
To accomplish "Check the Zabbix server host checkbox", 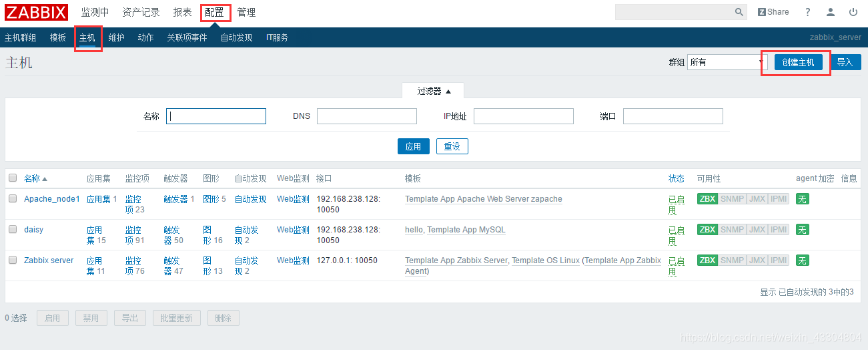I will [x=13, y=260].
